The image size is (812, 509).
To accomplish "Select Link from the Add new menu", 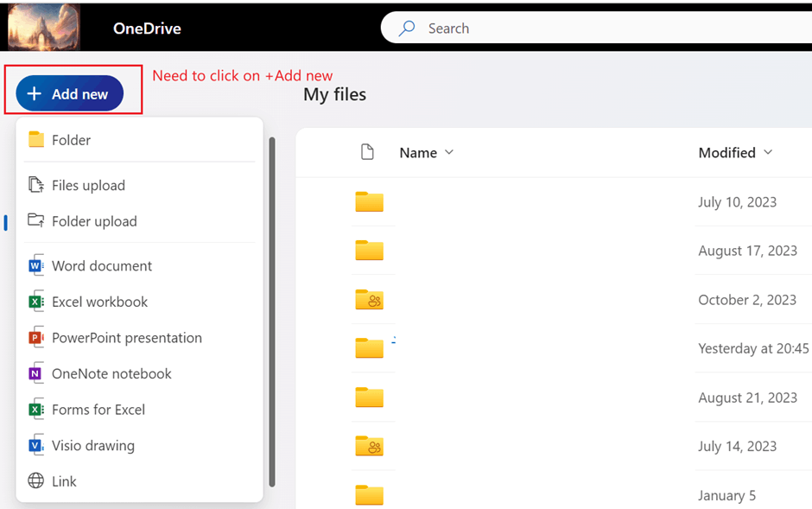I will (140, 481).
